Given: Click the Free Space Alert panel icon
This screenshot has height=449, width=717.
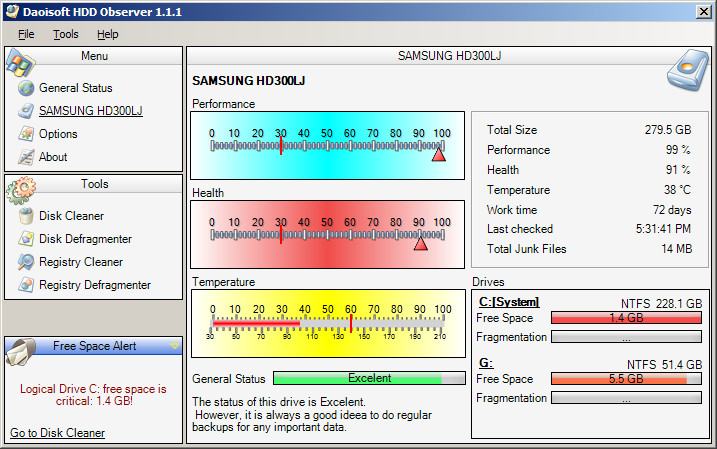Looking at the screenshot, I should tap(21, 351).
